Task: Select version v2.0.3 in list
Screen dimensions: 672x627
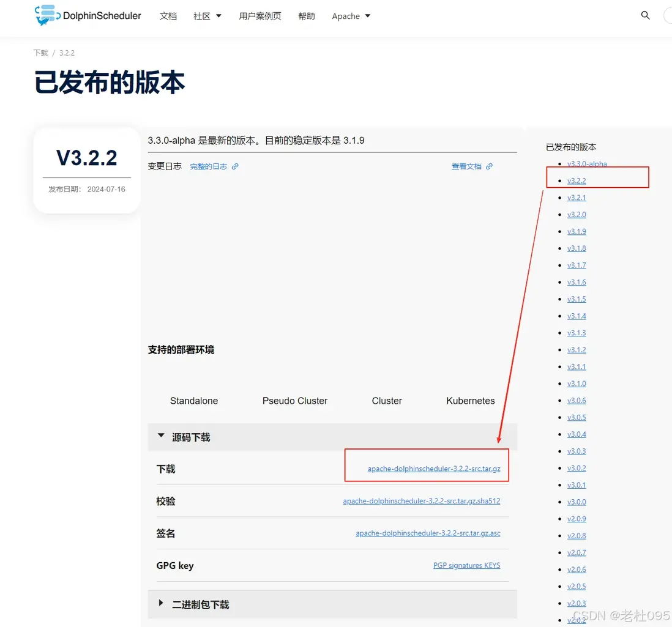Action: (577, 603)
